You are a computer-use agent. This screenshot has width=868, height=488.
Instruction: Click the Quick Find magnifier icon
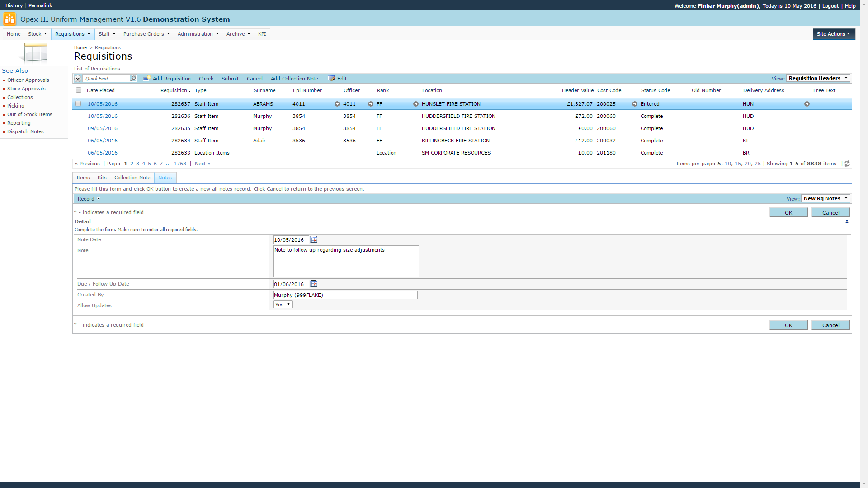133,78
